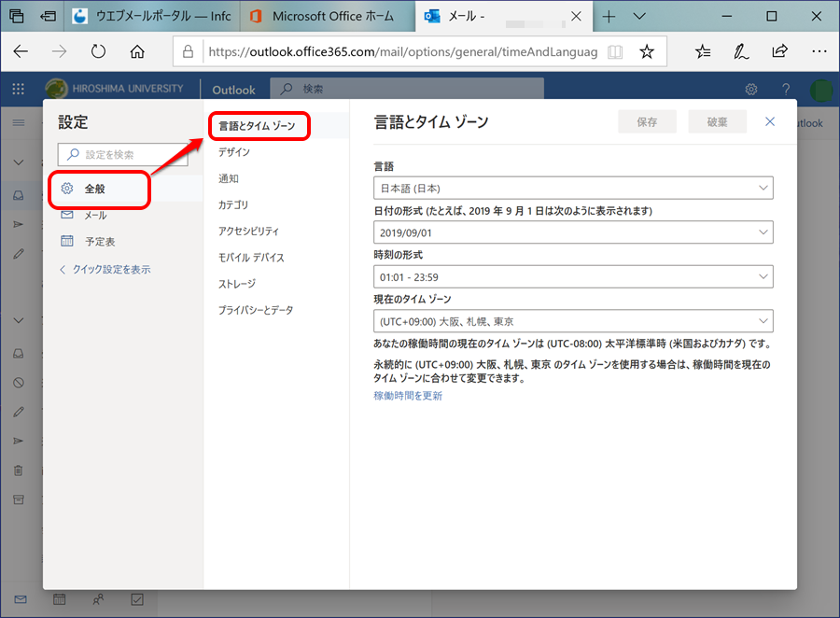Click the 保存 button
Screen dimensions: 840x618
pos(647,121)
